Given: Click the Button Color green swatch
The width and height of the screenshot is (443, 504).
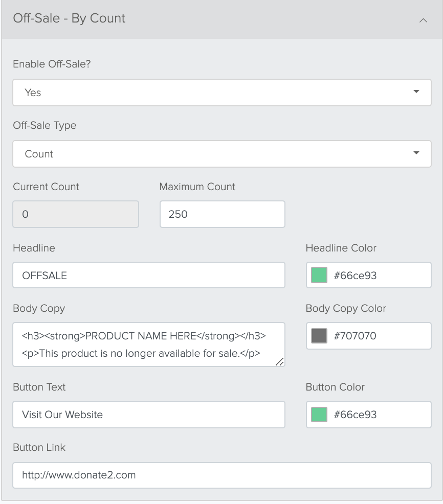Looking at the screenshot, I should tap(319, 415).
